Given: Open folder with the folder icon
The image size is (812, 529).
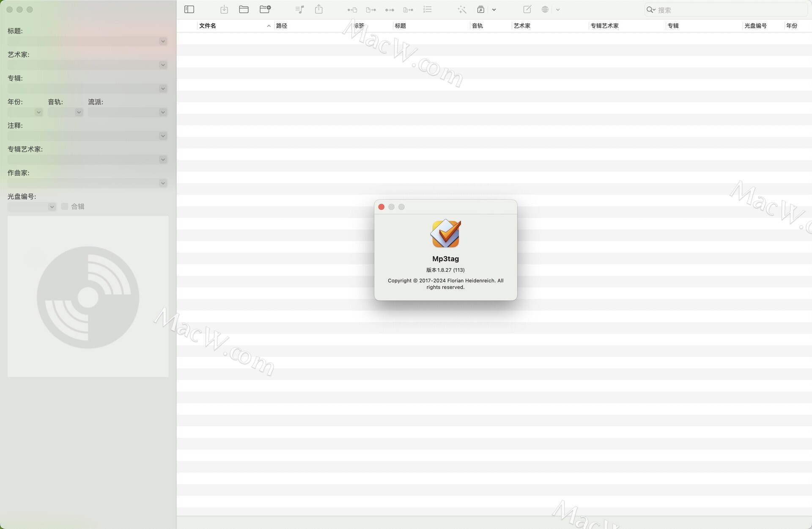Looking at the screenshot, I should point(244,9).
